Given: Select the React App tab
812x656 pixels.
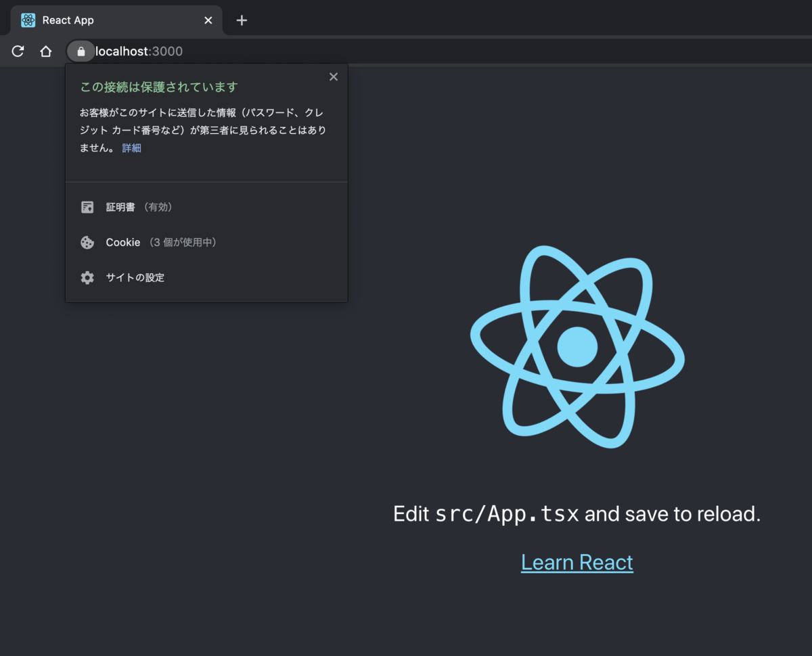Looking at the screenshot, I should pyautogui.click(x=118, y=20).
